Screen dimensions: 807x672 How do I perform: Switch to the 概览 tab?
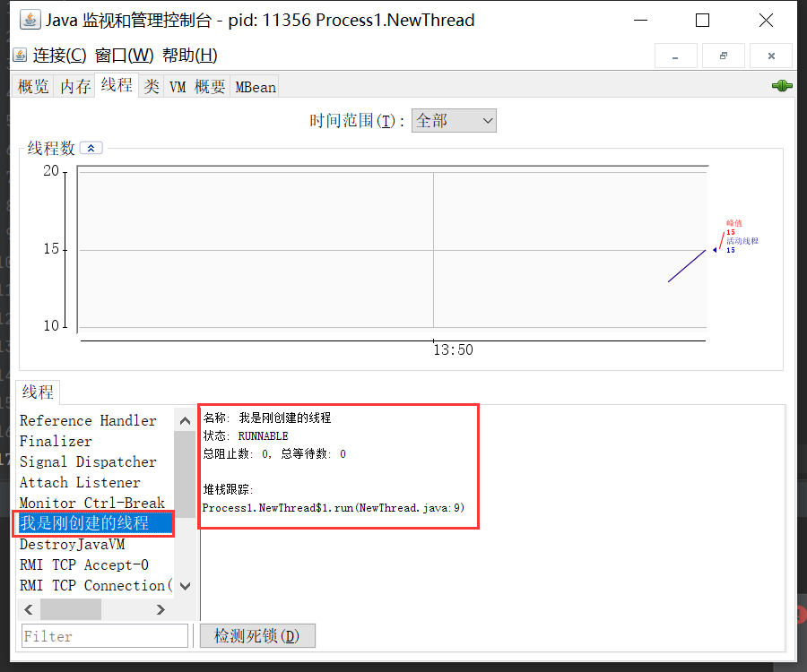[x=33, y=86]
